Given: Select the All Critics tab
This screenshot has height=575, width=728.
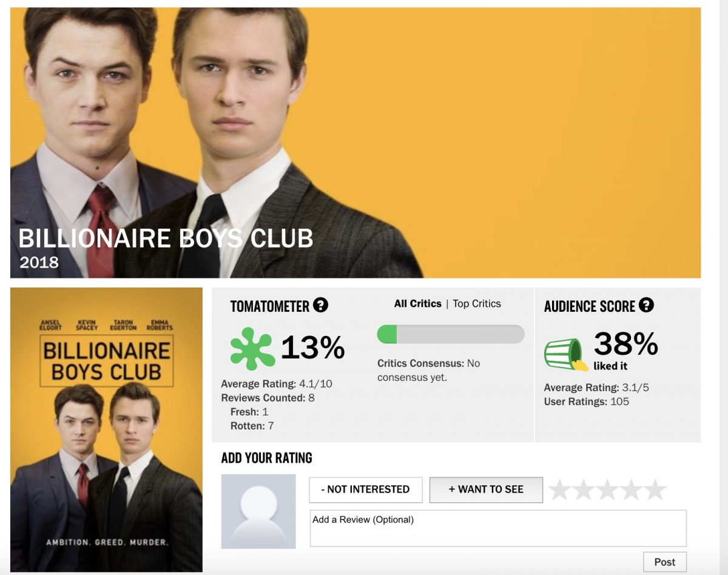Looking at the screenshot, I should pyautogui.click(x=418, y=304).
